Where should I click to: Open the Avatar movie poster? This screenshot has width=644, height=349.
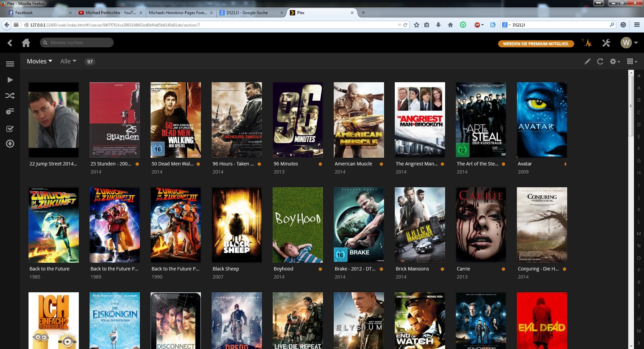(x=542, y=120)
